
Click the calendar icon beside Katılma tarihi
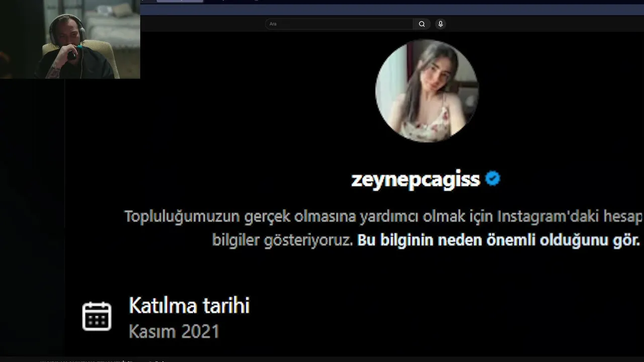[97, 316]
